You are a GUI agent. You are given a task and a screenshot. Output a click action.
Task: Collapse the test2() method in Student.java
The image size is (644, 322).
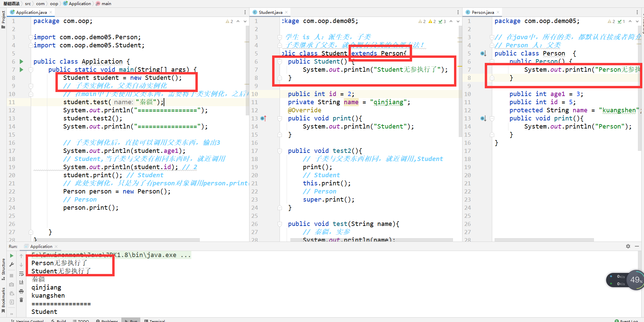click(x=280, y=151)
